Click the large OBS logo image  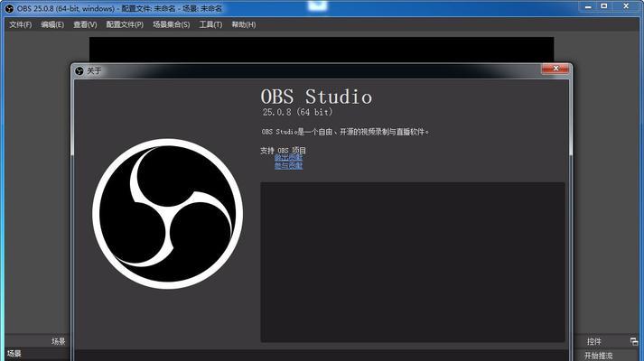point(168,214)
